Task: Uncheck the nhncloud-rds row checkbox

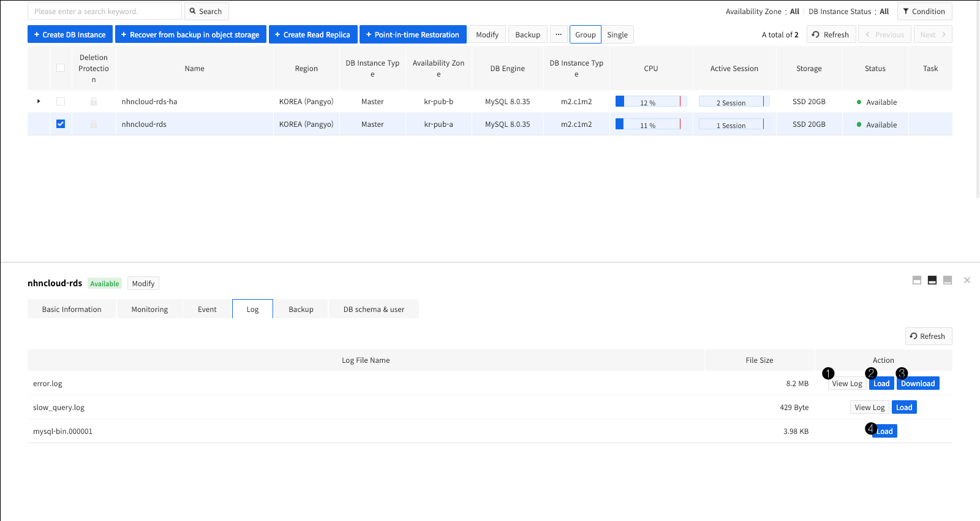Action: (61, 124)
